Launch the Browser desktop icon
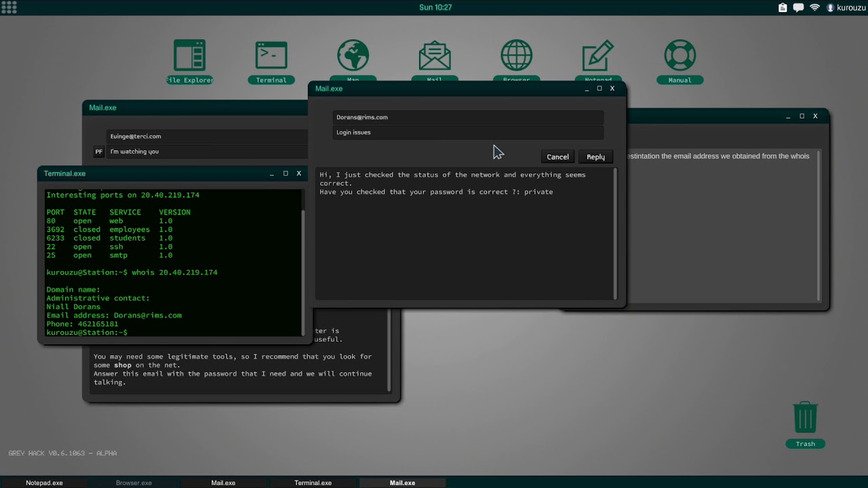The image size is (868, 488). (x=517, y=56)
